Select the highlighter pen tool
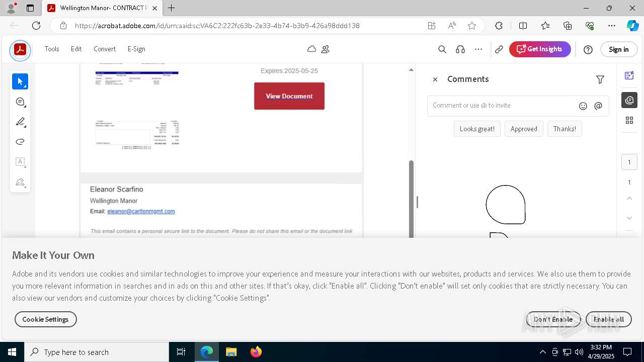 20,122
